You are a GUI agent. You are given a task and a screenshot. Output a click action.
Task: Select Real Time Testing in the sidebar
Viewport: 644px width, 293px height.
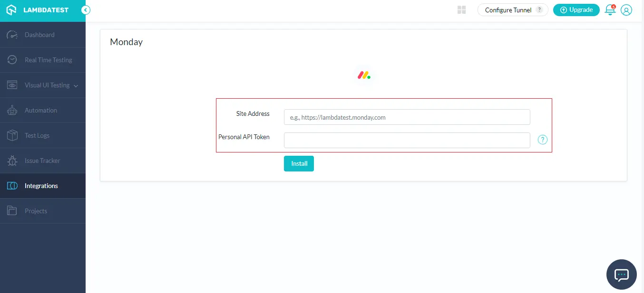[x=48, y=60]
